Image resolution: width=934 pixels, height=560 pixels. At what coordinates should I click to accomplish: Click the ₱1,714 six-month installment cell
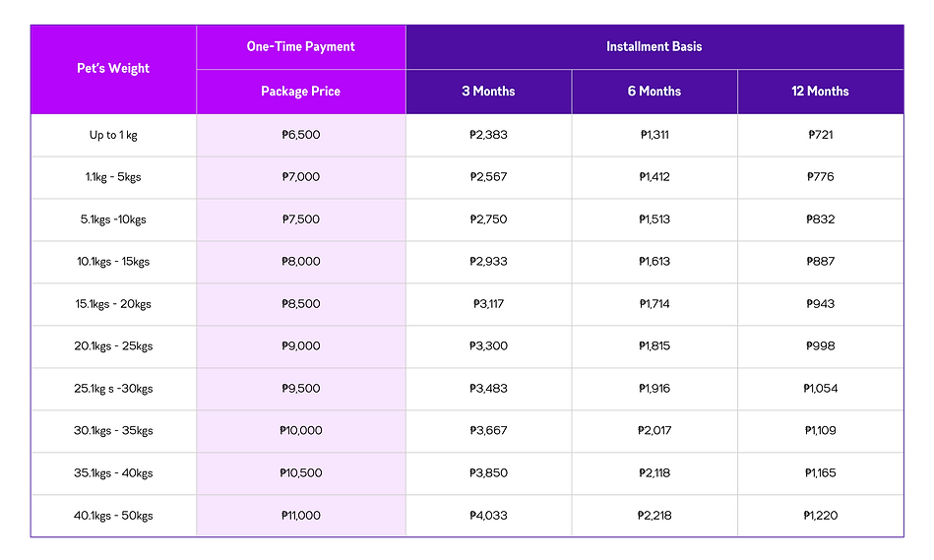[x=654, y=304]
